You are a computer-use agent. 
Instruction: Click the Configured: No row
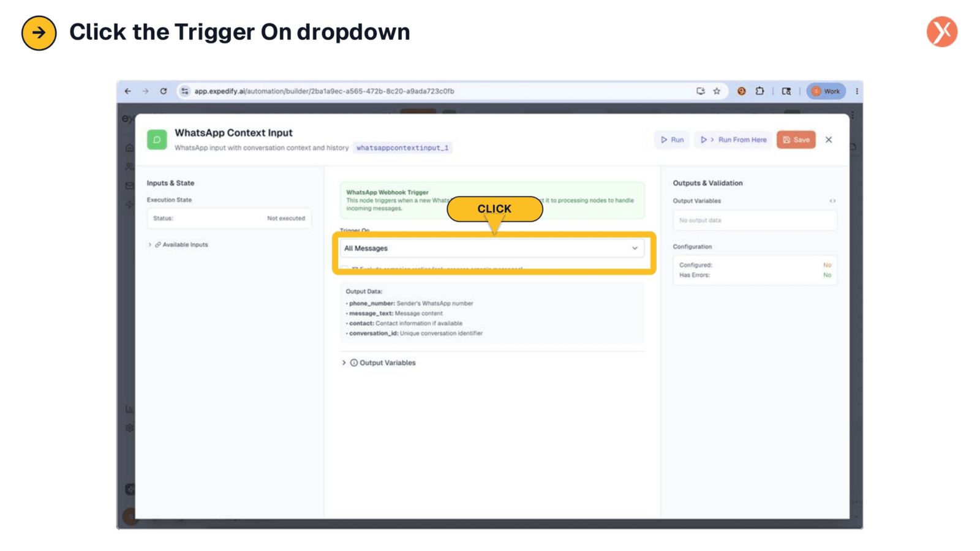coord(755,265)
